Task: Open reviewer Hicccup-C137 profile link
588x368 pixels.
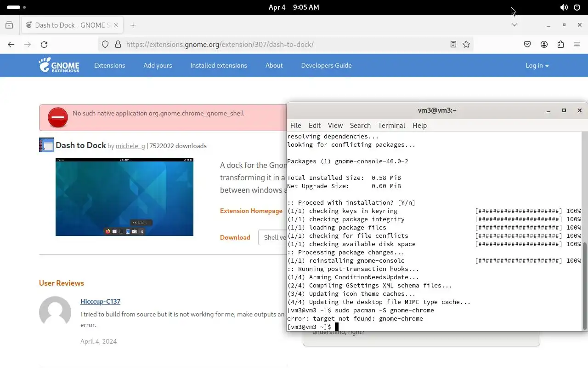Action: point(100,301)
